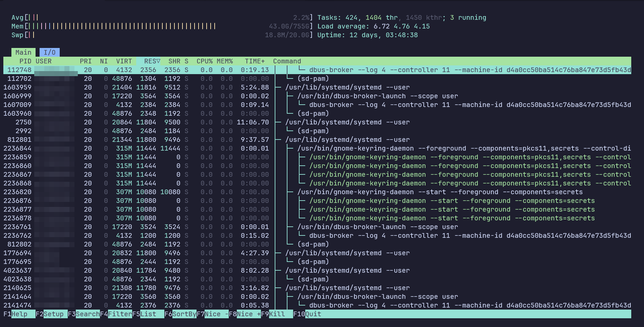
Task: Click the Swp usage meter
Action: coord(162,35)
